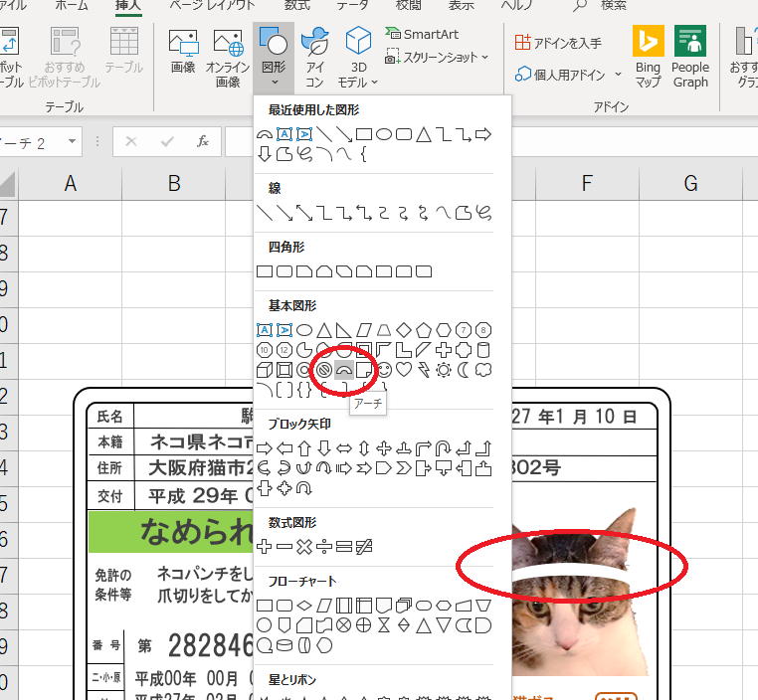Viewport: 758px width, 700px height.
Task: Select the Double Arrow line
Action: click(x=304, y=213)
